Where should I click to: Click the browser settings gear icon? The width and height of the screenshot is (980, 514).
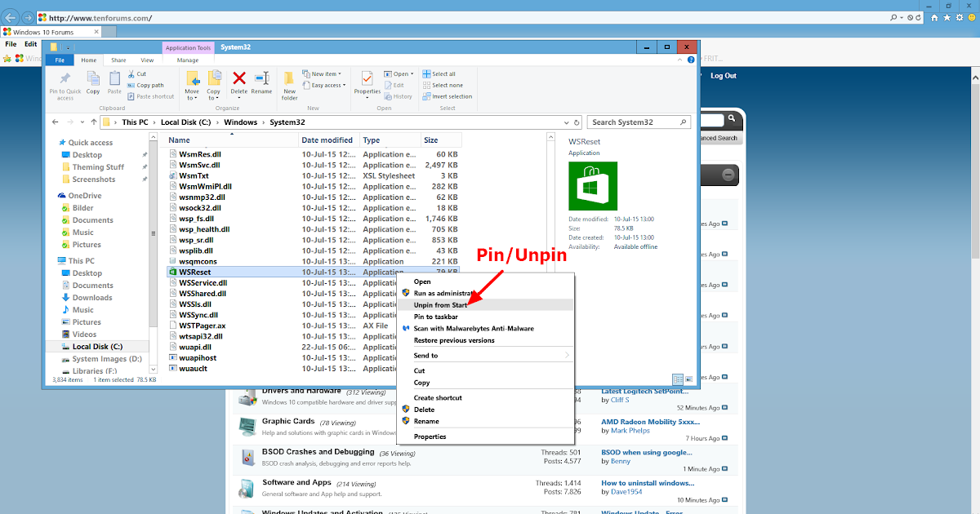tap(960, 17)
